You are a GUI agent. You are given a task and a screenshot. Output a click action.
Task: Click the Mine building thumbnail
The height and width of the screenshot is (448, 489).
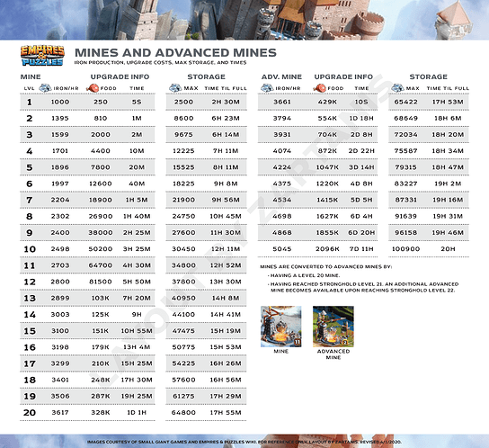tap(281, 327)
